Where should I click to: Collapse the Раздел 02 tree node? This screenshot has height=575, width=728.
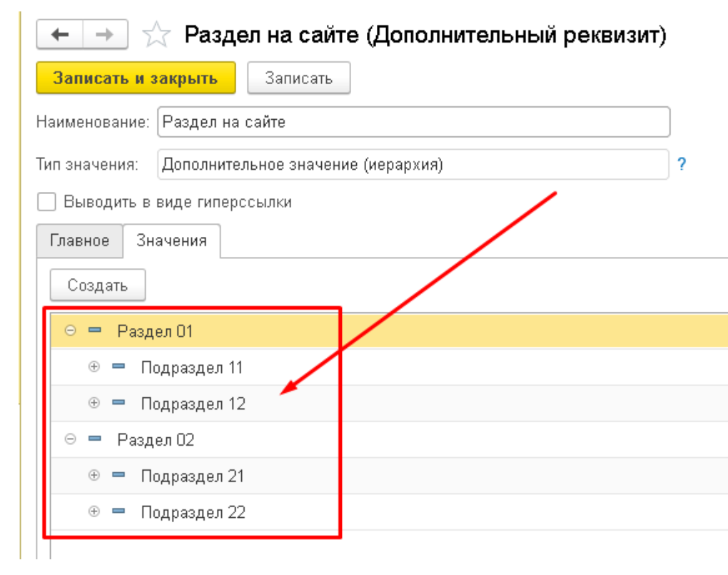point(70,439)
